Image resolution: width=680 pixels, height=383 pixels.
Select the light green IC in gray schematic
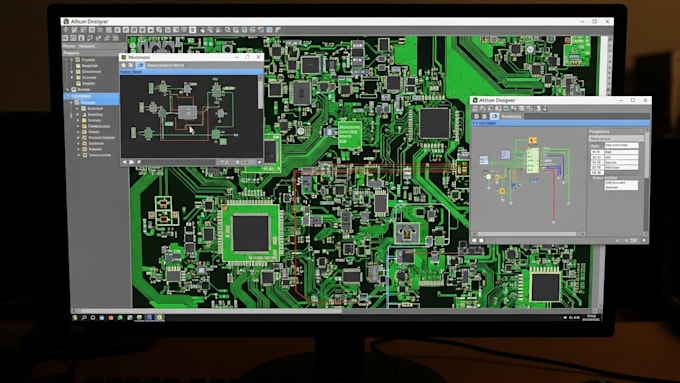click(533, 160)
